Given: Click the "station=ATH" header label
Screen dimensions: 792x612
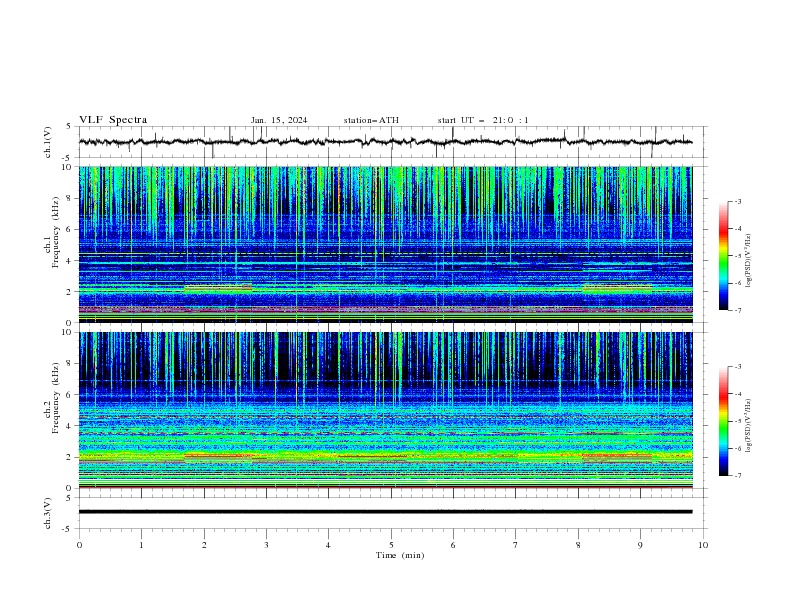Looking at the screenshot, I should click(x=371, y=120).
